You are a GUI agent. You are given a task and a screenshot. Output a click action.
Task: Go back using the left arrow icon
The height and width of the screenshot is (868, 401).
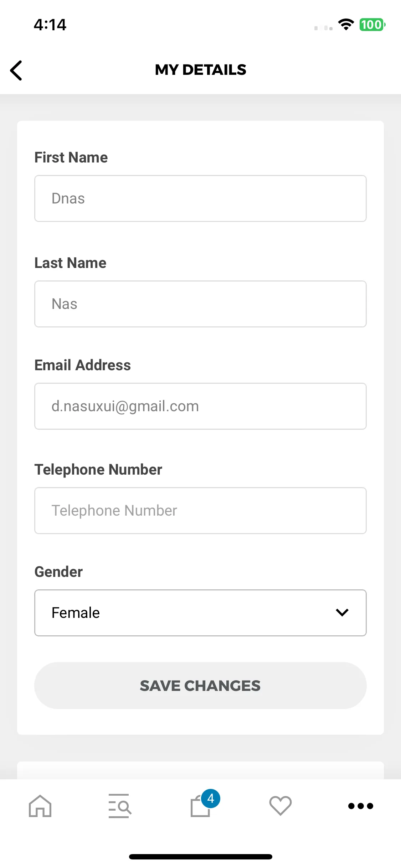point(16,70)
